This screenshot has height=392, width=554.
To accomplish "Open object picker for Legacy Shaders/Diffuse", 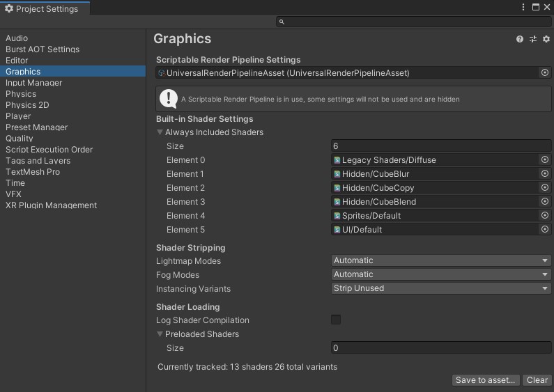I will pos(545,160).
